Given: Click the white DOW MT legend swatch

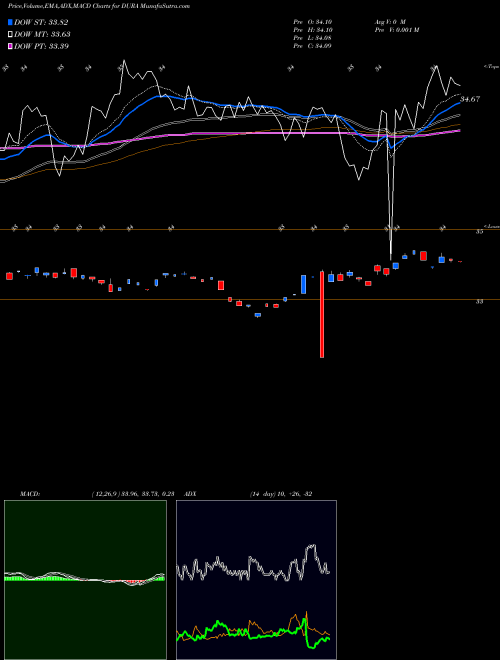Looking at the screenshot, I should (10, 35).
